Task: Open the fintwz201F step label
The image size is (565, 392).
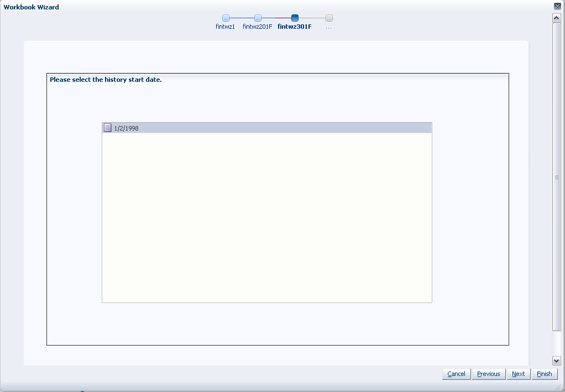Action: pyautogui.click(x=257, y=27)
